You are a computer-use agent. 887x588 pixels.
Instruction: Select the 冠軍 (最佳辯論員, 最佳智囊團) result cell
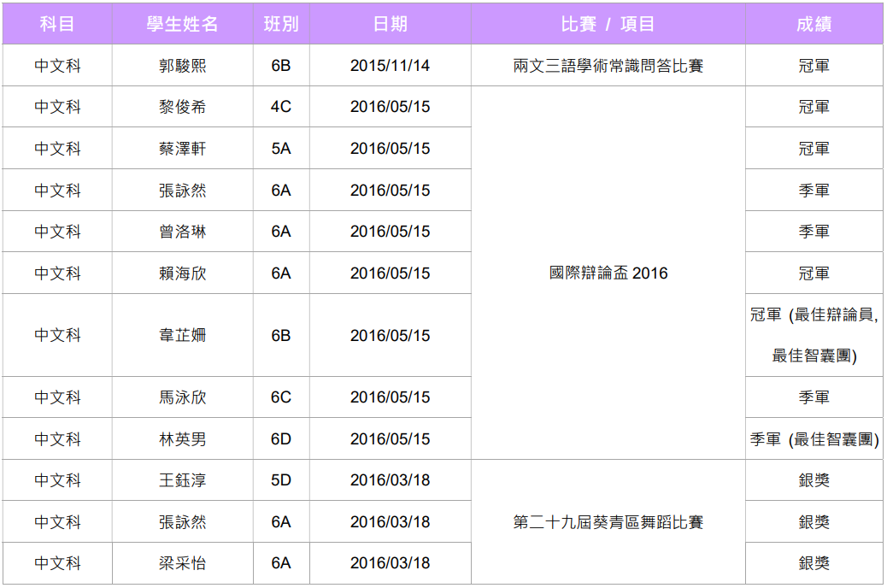click(814, 335)
